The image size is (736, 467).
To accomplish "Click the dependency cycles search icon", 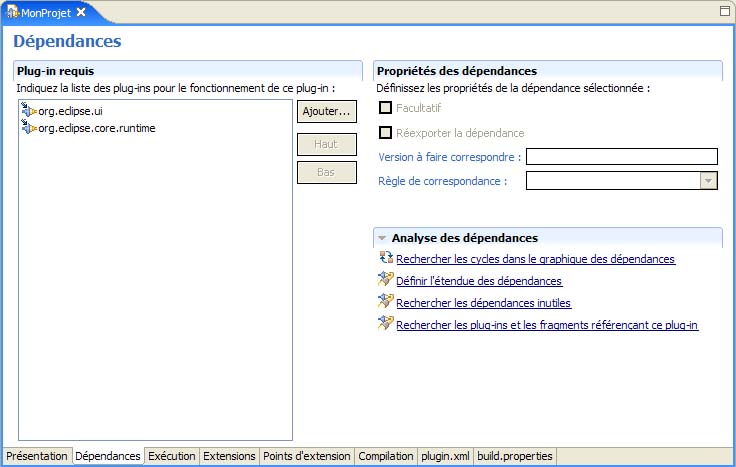I will click(386, 258).
